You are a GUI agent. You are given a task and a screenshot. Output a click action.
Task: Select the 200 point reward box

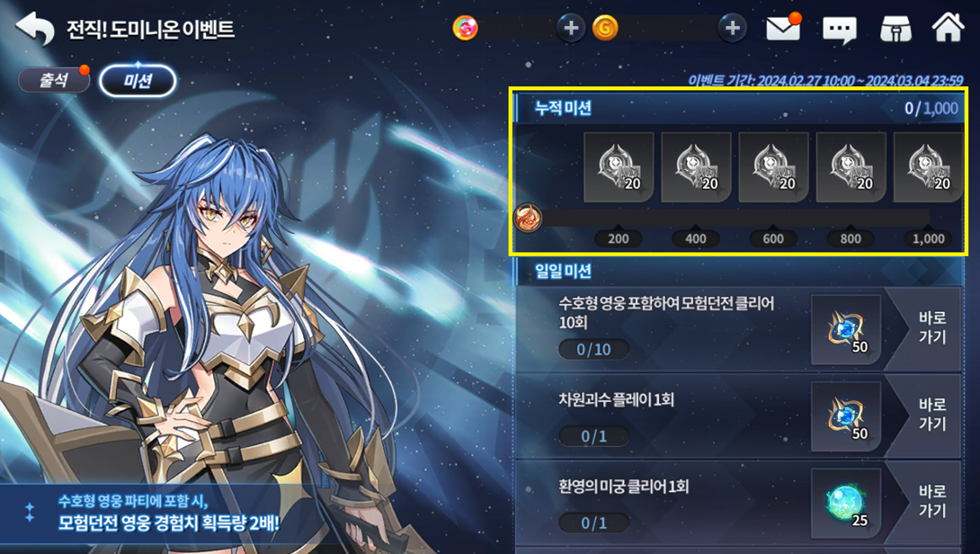click(x=619, y=167)
